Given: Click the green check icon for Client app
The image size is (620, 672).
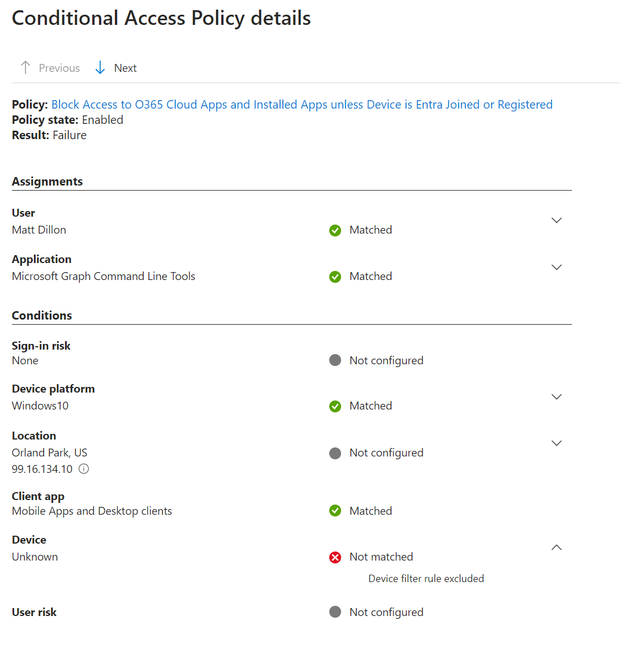Looking at the screenshot, I should (x=335, y=511).
